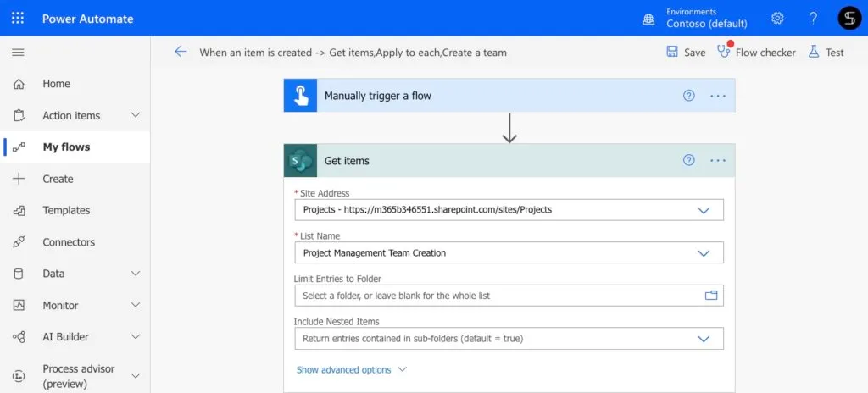This screenshot has width=868, height=393.
Task: Click the Test flask icon
Action: click(x=813, y=52)
